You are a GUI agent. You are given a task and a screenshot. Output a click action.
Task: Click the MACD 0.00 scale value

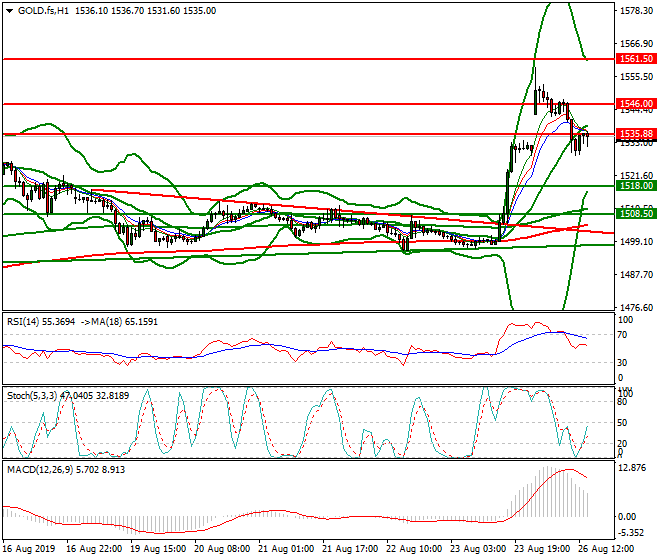pyautogui.click(x=627, y=517)
